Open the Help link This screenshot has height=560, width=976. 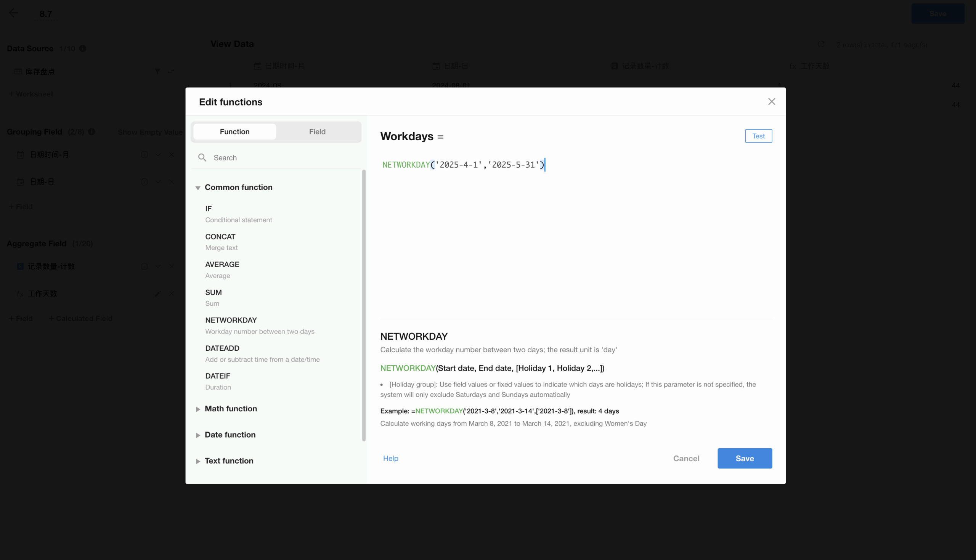pyautogui.click(x=390, y=459)
